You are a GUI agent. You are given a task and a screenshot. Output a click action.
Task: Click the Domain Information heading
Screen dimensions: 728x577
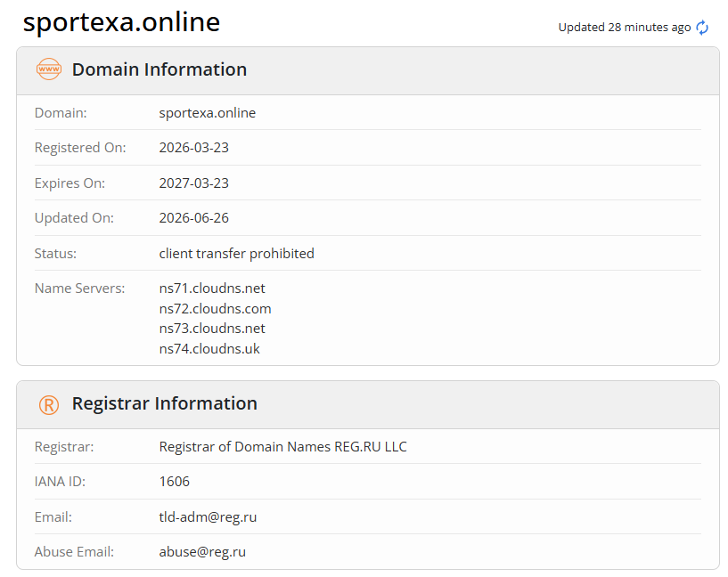click(160, 69)
